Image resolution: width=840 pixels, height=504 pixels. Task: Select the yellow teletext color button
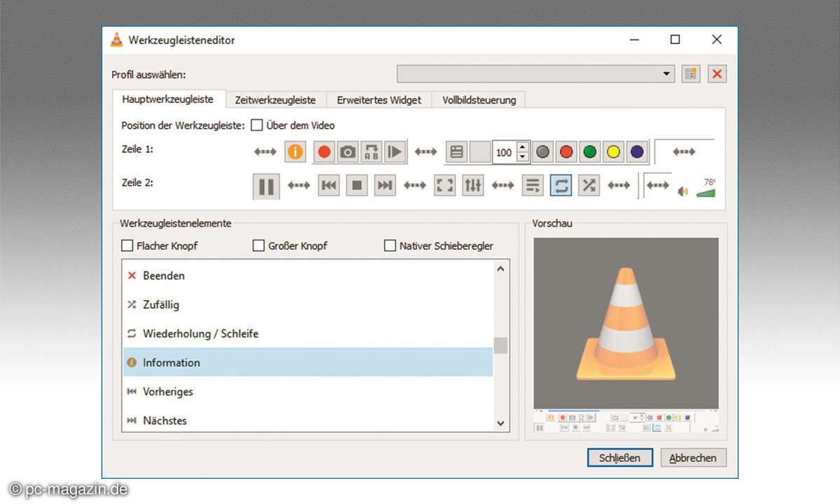614,152
